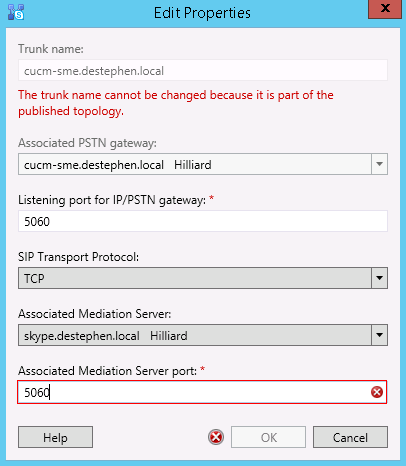Click the red 'trunk name cannot be changed' message
Image resolution: width=406 pixels, height=466 pixels.
176,103
